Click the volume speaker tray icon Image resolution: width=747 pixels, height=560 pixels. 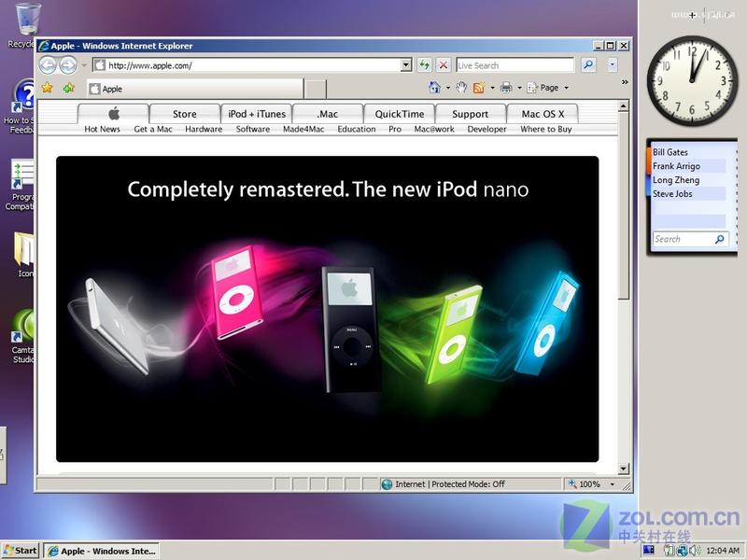tap(693, 550)
